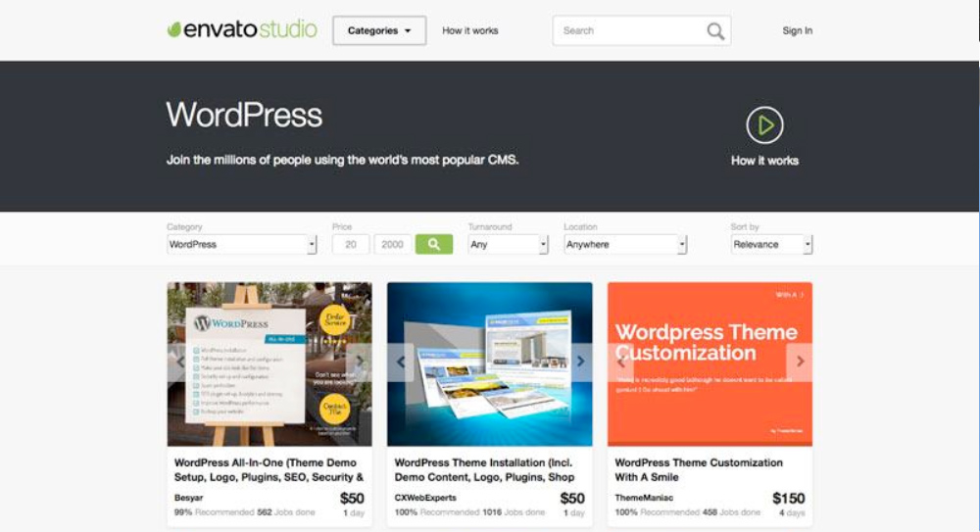The height and width of the screenshot is (532, 980).
Task: Open WordPress Theme Installation service title
Action: click(x=484, y=470)
